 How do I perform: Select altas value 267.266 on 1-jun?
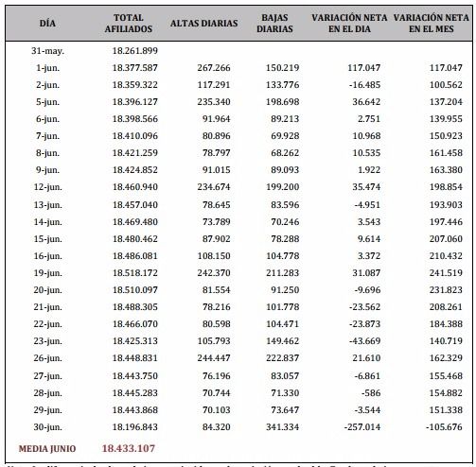tap(214, 68)
